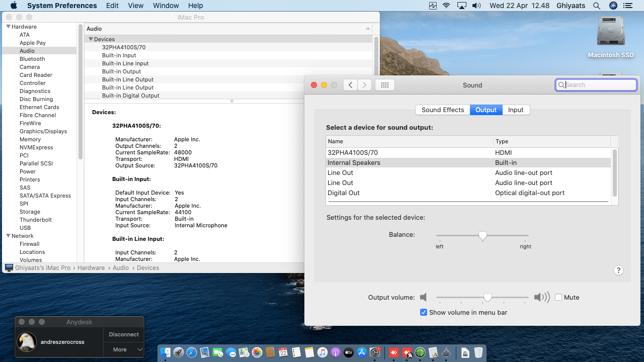Click the Siri icon in menu bar
Viewport: 644px width, 362px height.
613,6
